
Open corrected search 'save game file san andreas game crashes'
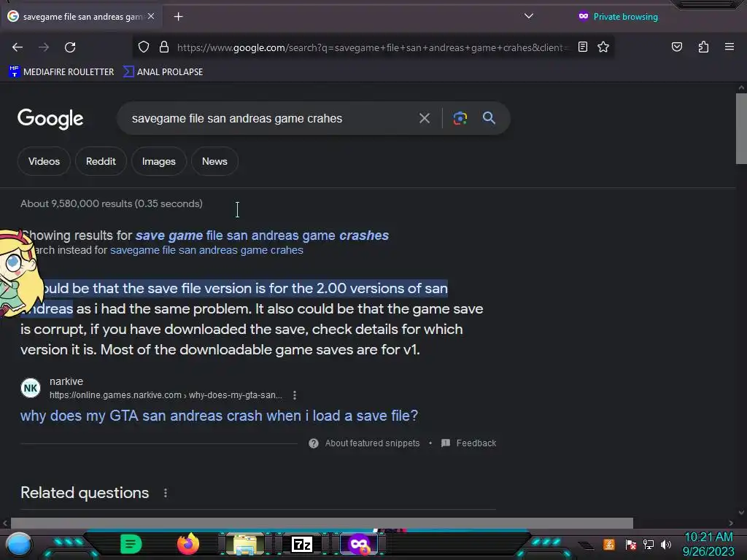coord(262,236)
